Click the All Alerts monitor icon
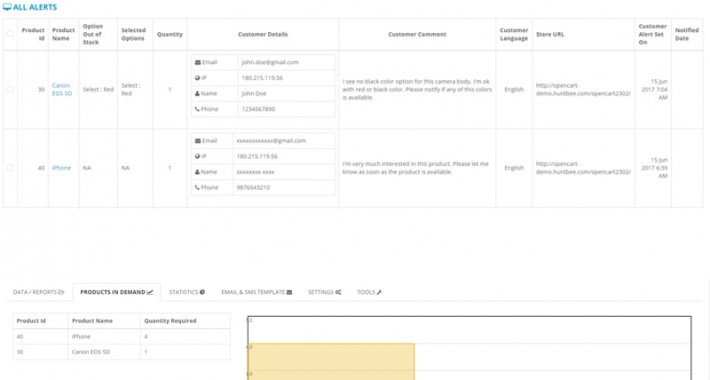The height and width of the screenshot is (380, 710). 7,7
